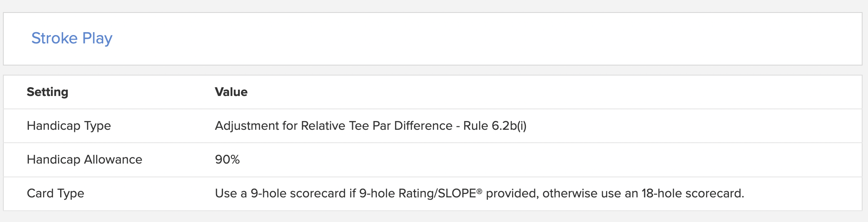The width and height of the screenshot is (868, 222).
Task: Click the Value column header
Action: 231,92
